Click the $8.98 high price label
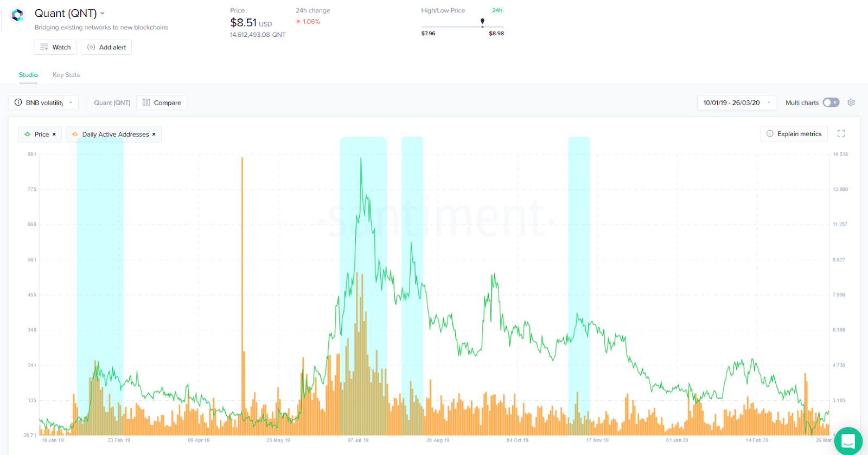 click(x=496, y=34)
